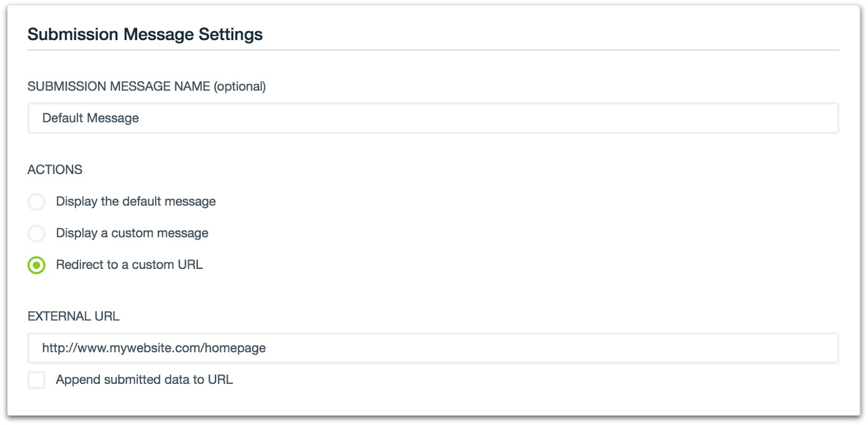Click the "Submission Message Settings" heading

click(145, 34)
